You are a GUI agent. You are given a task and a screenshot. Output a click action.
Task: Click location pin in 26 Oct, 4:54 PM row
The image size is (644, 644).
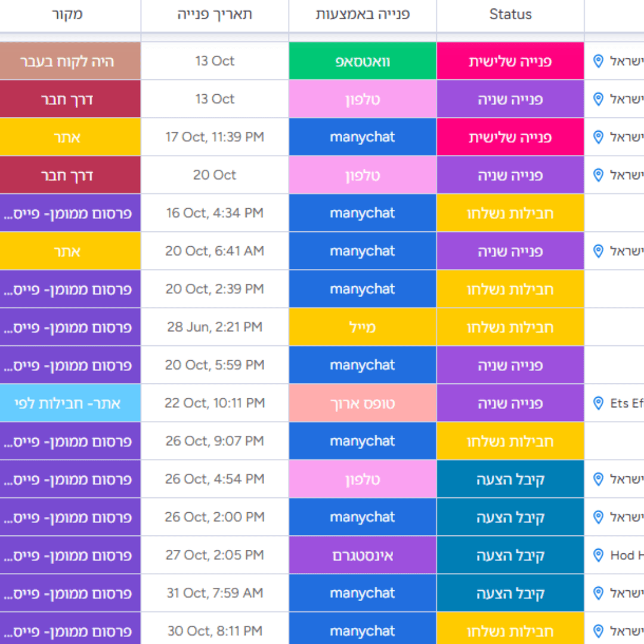click(599, 479)
